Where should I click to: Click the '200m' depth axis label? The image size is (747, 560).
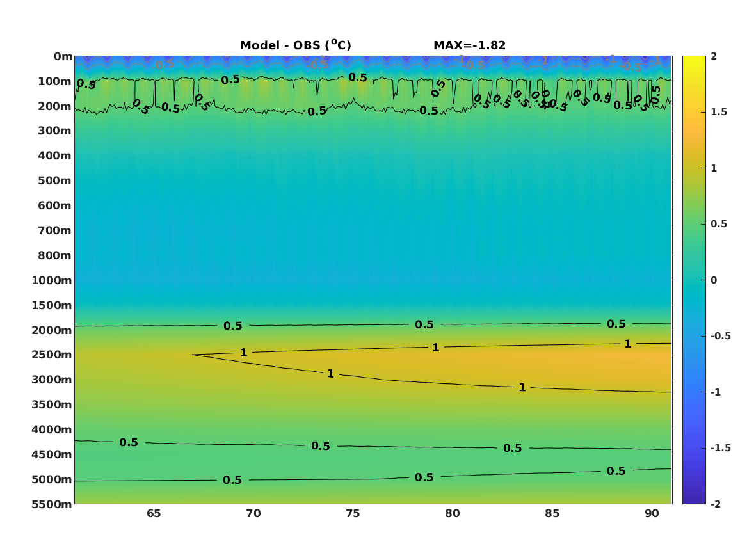pos(55,106)
